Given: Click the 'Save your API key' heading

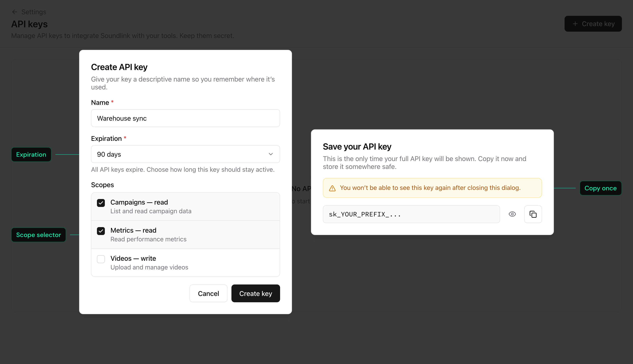Looking at the screenshot, I should [x=357, y=147].
